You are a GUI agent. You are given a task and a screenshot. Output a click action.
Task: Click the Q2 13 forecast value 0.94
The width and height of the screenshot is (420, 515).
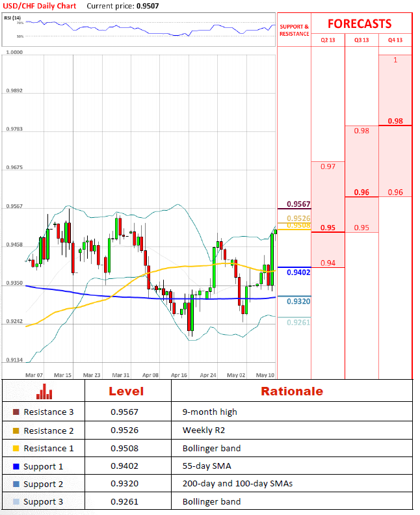click(x=328, y=263)
